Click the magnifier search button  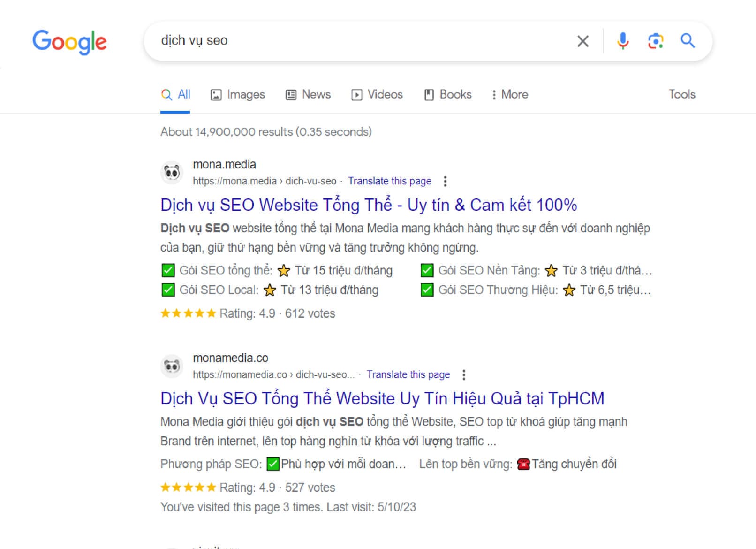688,41
